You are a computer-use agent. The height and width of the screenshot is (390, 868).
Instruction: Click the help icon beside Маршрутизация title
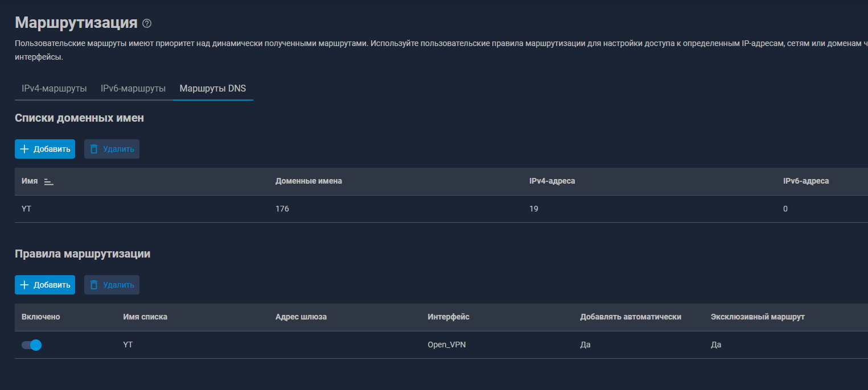147,23
